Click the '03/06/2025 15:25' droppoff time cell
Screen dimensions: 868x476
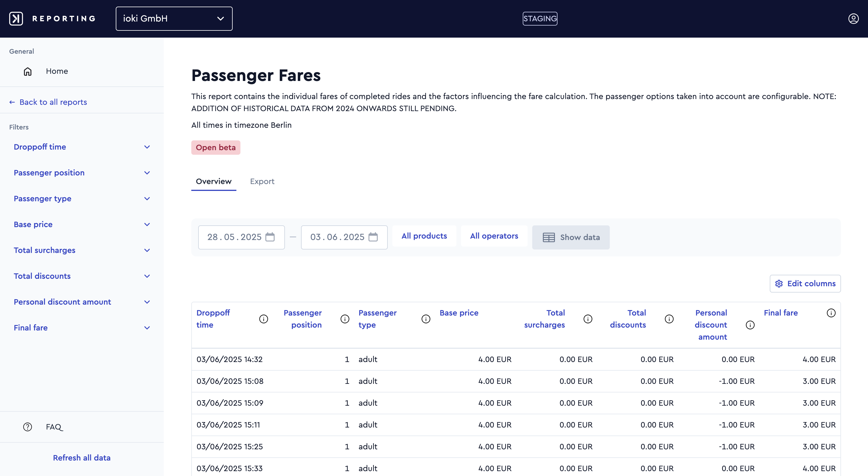229,447
